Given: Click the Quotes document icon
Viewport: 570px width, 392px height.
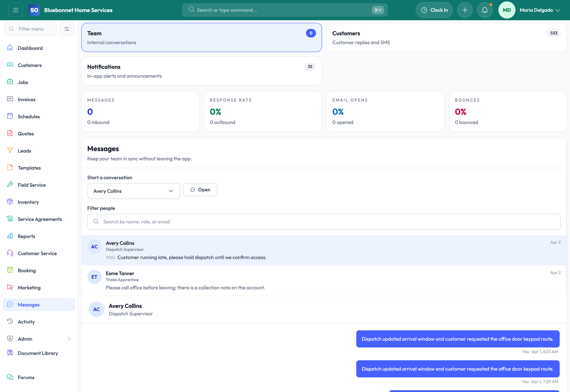Looking at the screenshot, I should coord(10,133).
